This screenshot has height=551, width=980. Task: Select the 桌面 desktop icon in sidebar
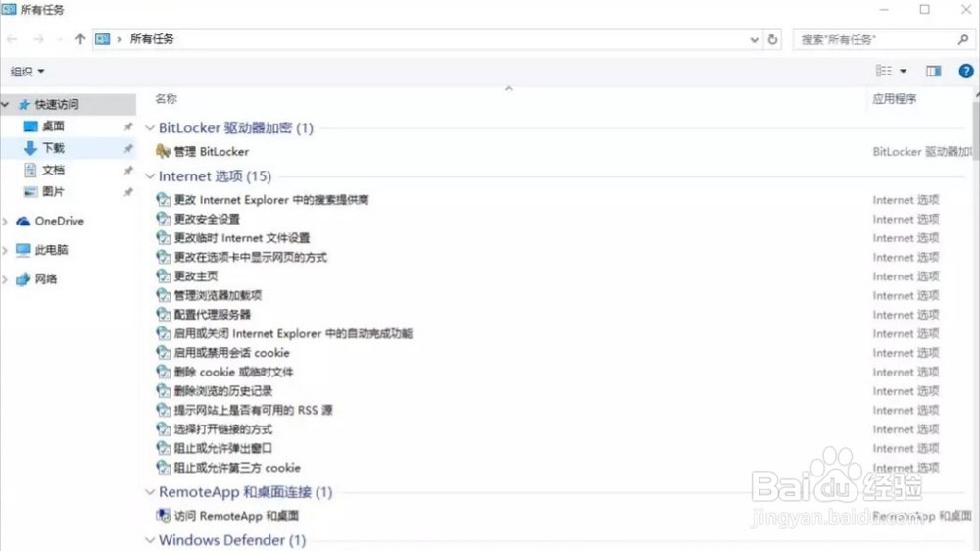pos(30,126)
